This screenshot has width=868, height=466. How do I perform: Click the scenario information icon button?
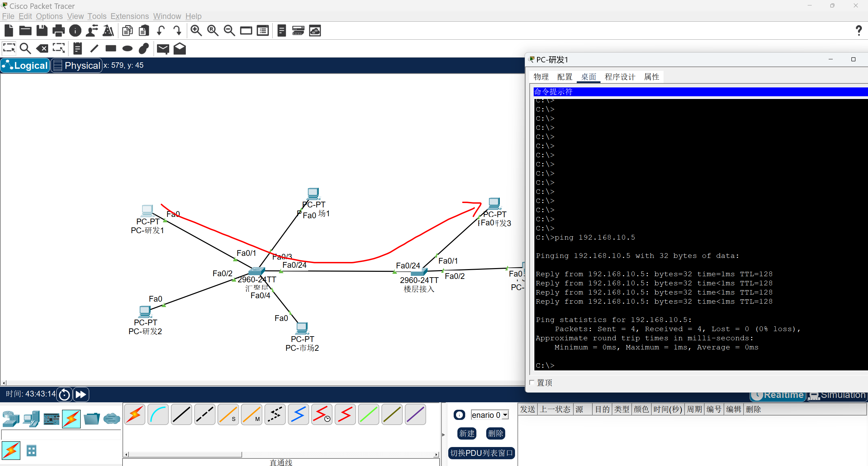click(x=459, y=415)
